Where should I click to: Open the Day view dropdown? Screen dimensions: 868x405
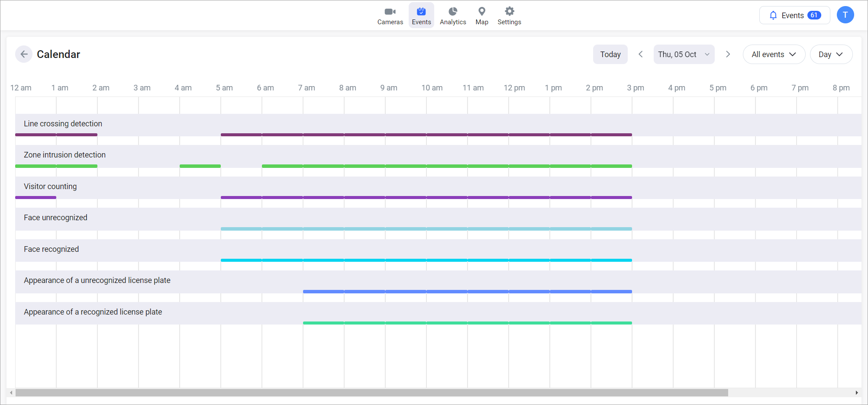[x=830, y=55]
